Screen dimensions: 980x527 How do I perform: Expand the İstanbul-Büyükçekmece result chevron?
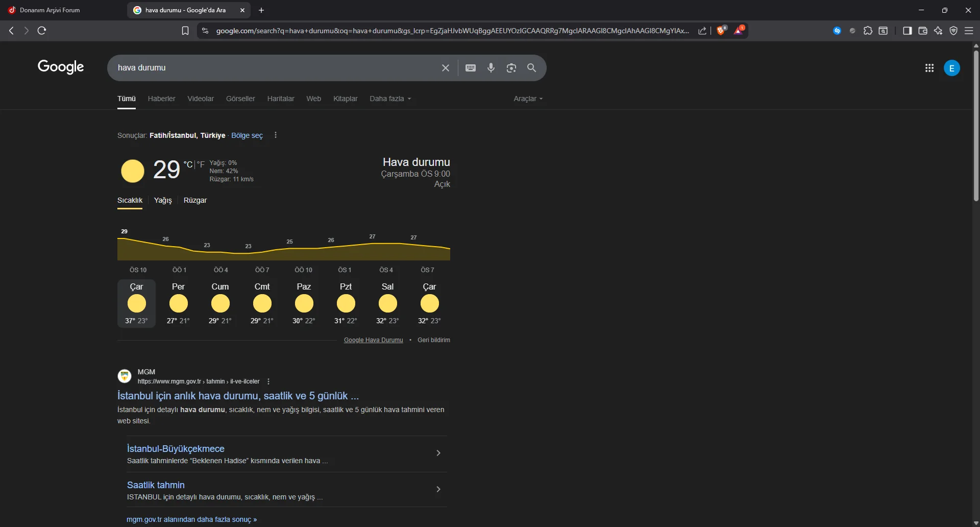click(438, 453)
